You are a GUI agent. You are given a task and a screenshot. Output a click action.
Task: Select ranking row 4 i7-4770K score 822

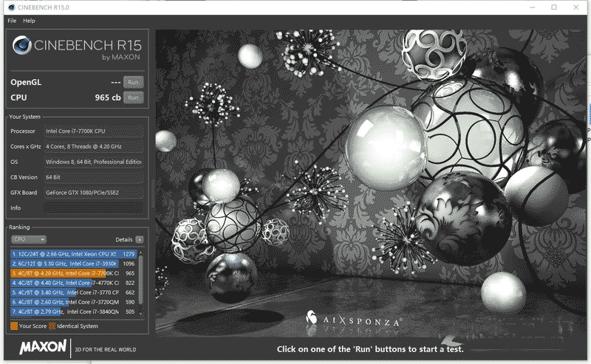73,283
